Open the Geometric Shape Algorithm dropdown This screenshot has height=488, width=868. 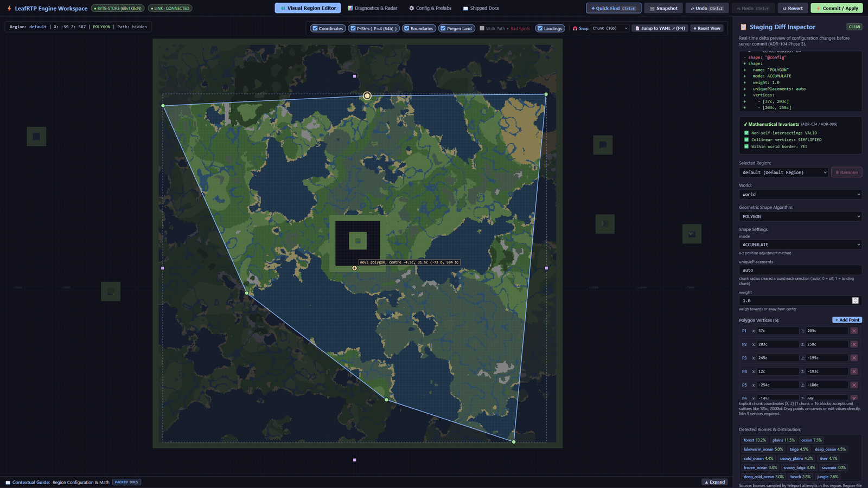click(x=800, y=216)
